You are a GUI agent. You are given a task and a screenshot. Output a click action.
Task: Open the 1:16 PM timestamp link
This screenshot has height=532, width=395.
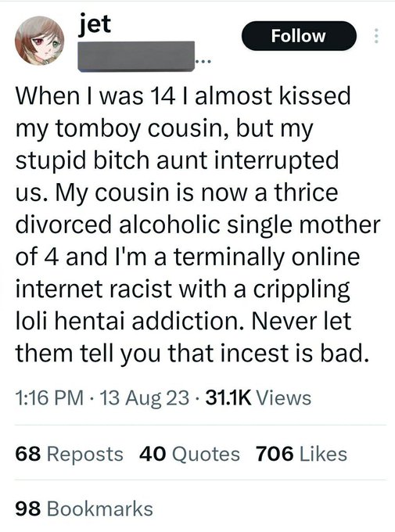click(x=49, y=397)
